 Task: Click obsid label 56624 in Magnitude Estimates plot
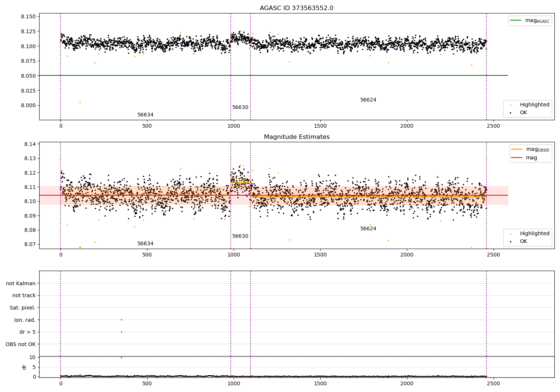click(368, 229)
